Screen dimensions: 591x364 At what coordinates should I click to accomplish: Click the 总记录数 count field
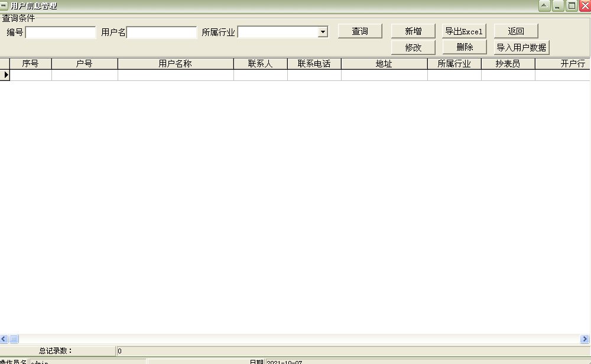click(353, 351)
